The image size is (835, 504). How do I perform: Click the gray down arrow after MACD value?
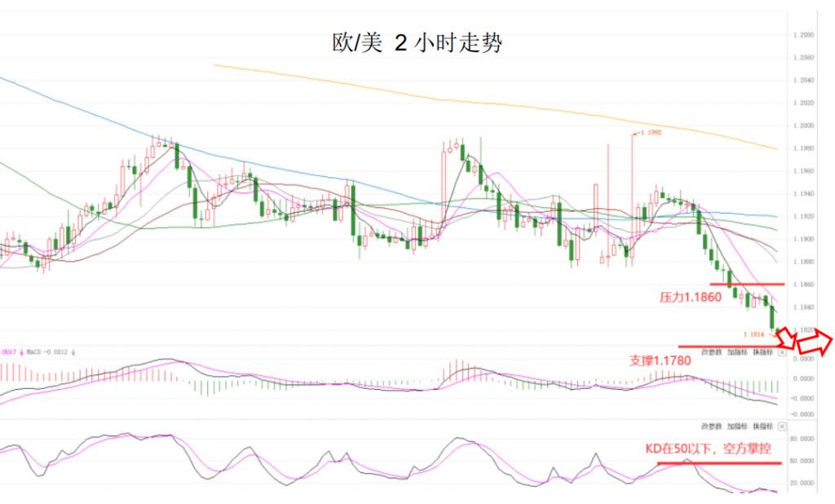click(x=73, y=352)
